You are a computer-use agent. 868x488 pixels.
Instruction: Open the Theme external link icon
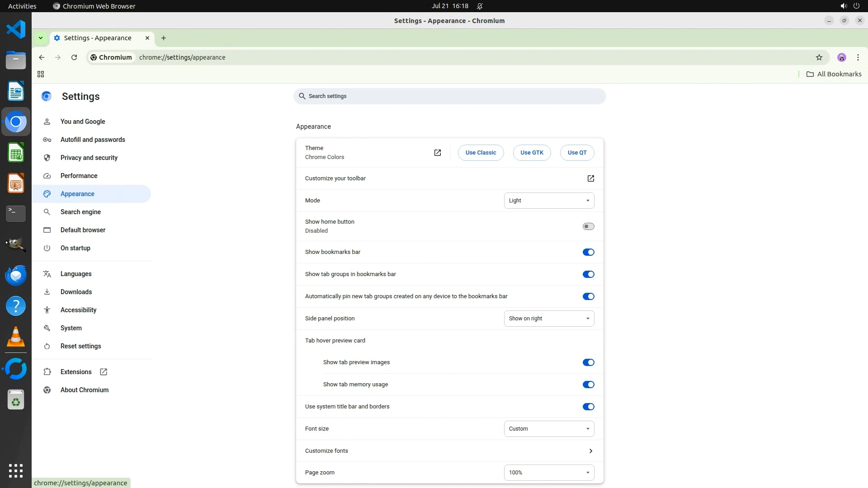[437, 153]
